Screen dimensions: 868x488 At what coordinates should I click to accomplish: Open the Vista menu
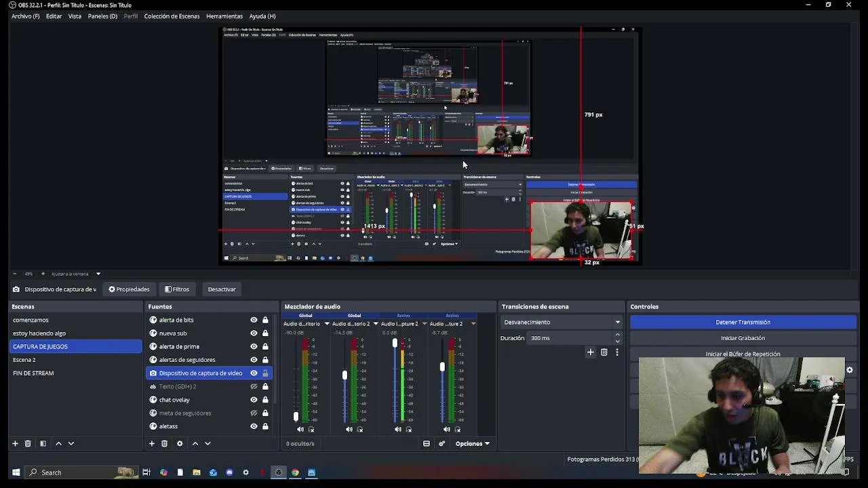point(75,16)
